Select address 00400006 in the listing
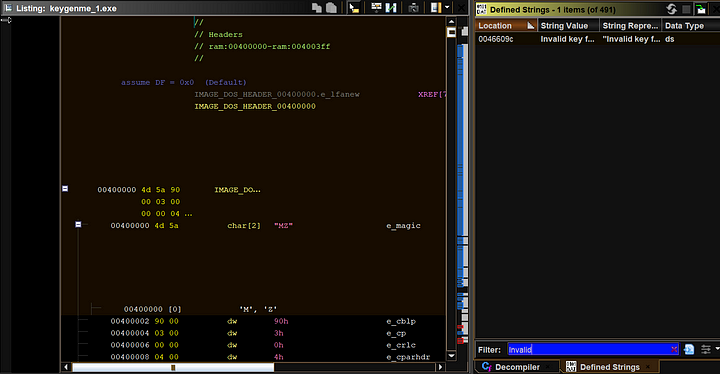 (129, 345)
